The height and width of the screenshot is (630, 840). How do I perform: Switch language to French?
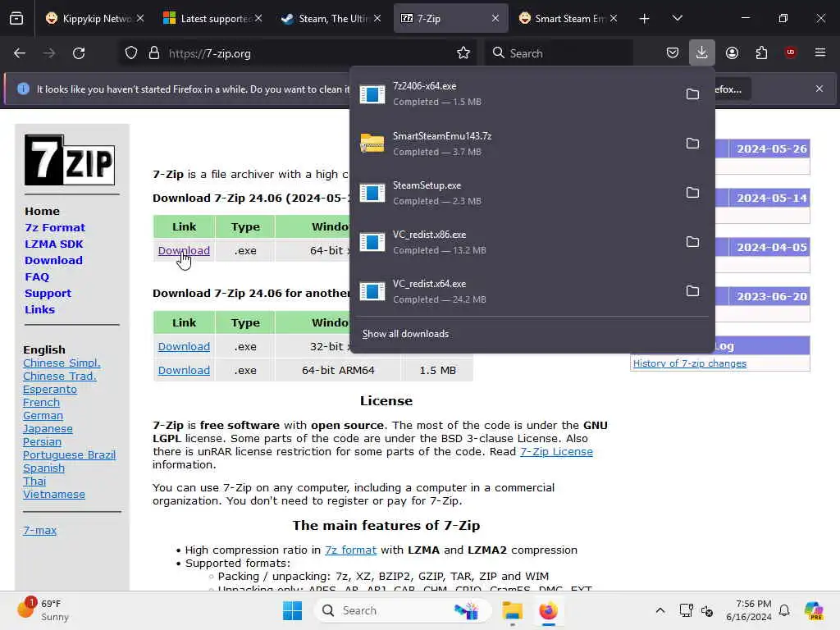[x=41, y=402]
